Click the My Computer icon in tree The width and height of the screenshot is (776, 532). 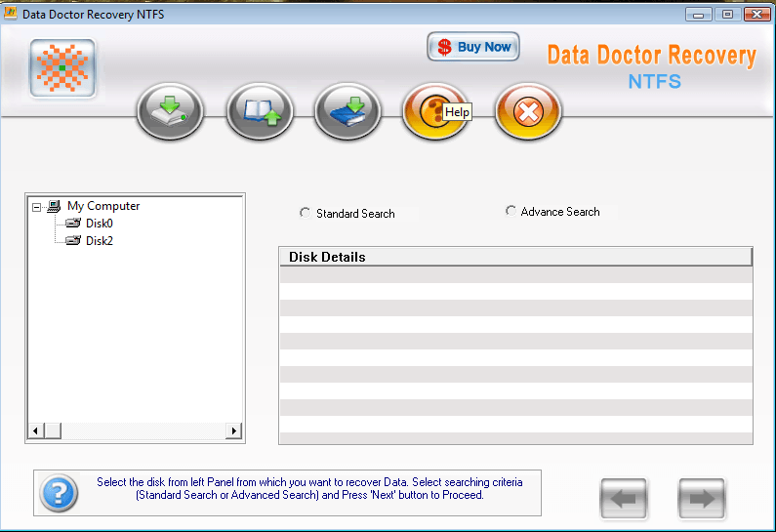click(54, 206)
